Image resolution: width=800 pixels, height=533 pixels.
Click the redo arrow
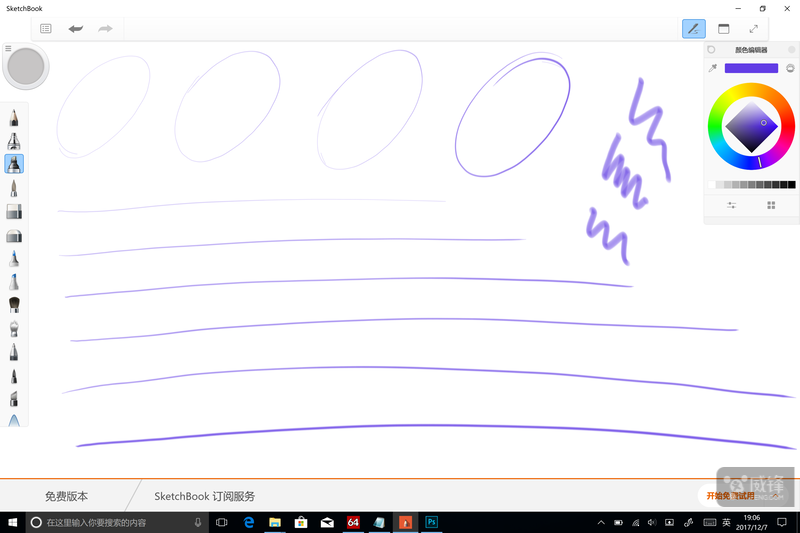click(105, 29)
